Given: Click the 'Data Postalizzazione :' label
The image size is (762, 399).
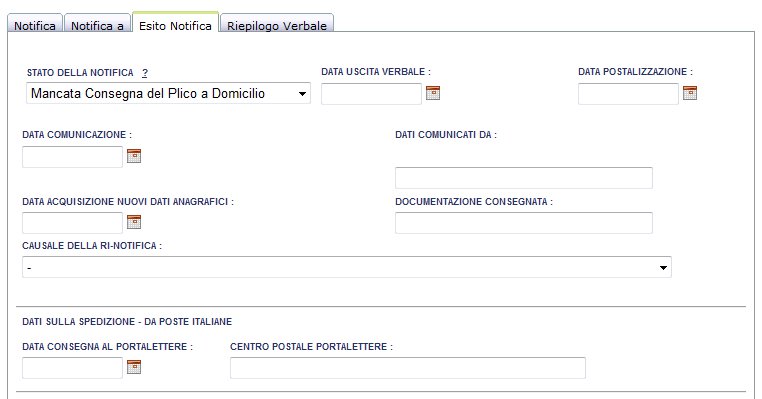Looking at the screenshot, I should pyautogui.click(x=635, y=72).
